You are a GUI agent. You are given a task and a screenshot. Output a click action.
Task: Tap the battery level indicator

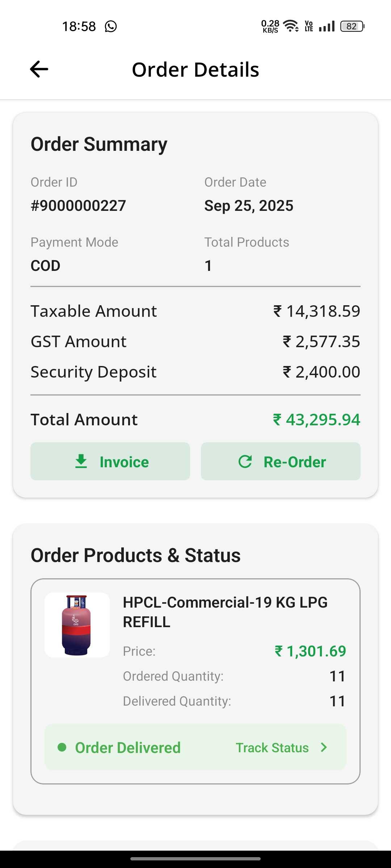352,26
